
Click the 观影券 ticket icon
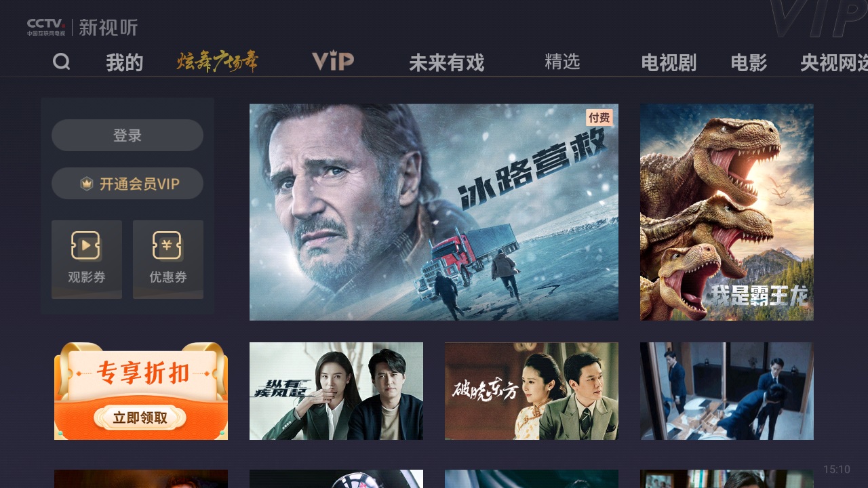[86, 245]
